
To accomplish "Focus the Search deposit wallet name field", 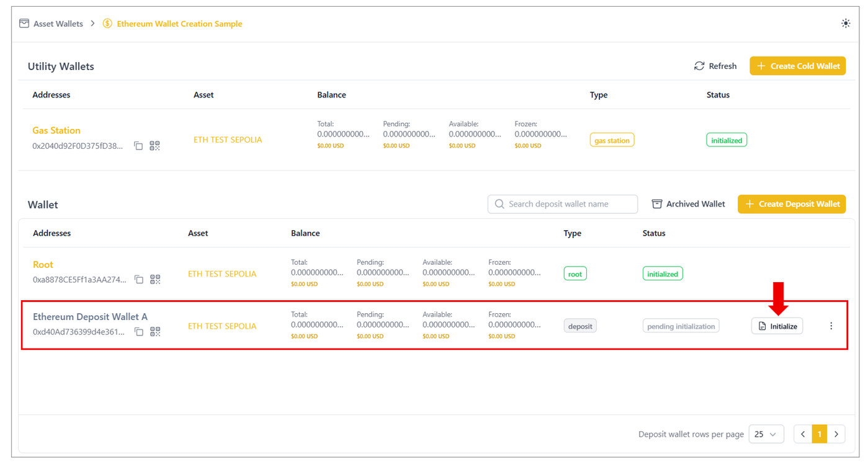I will click(563, 204).
